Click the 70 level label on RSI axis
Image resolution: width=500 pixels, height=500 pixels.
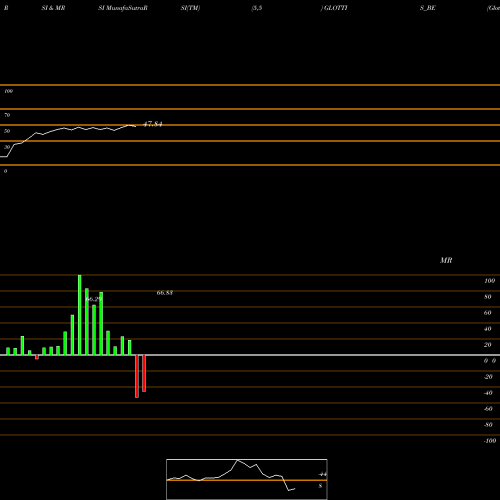(x=7, y=115)
